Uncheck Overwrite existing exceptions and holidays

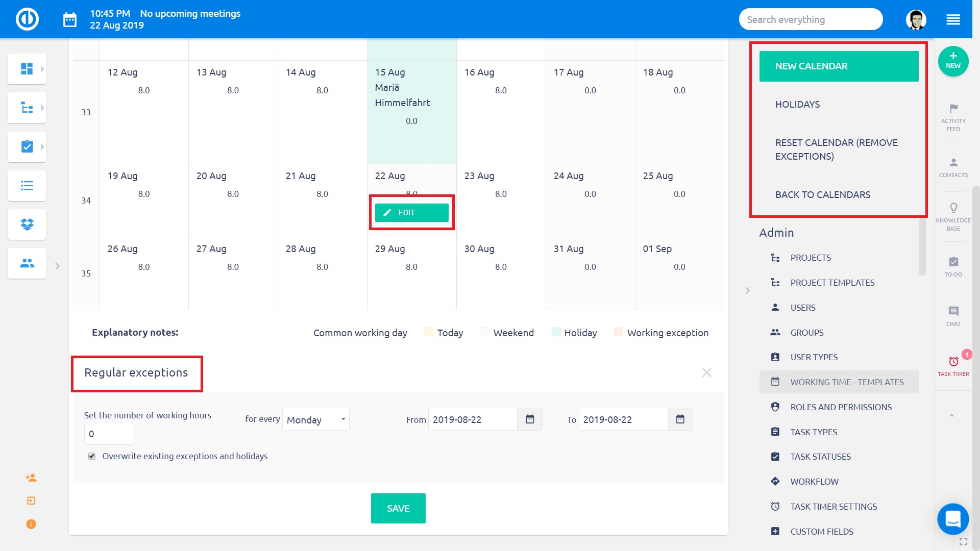tap(92, 456)
